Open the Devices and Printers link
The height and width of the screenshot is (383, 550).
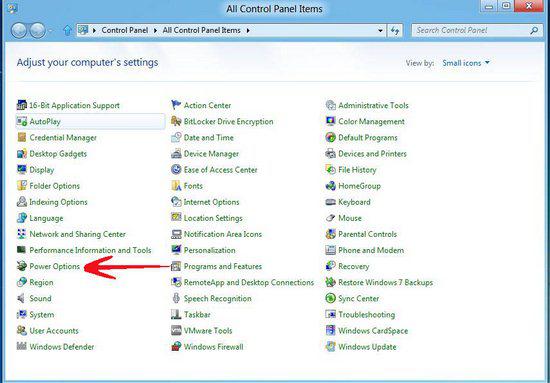click(x=372, y=154)
